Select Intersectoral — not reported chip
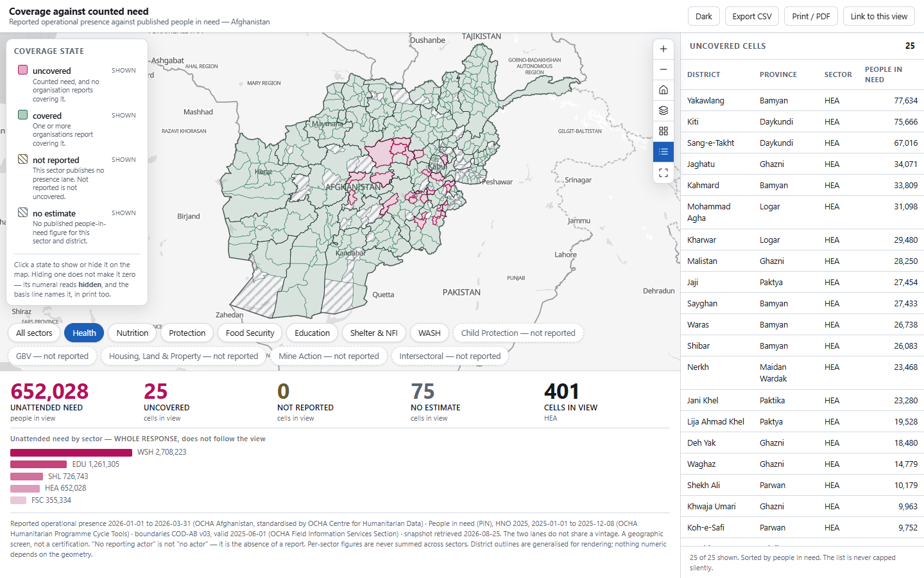Screen dimensions: 924x578 pos(450,356)
